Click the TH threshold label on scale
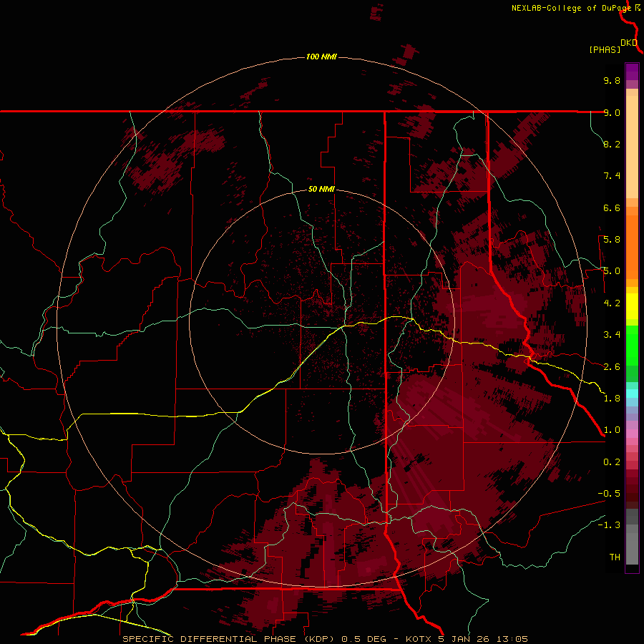The height and width of the screenshot is (644, 644). [x=615, y=557]
